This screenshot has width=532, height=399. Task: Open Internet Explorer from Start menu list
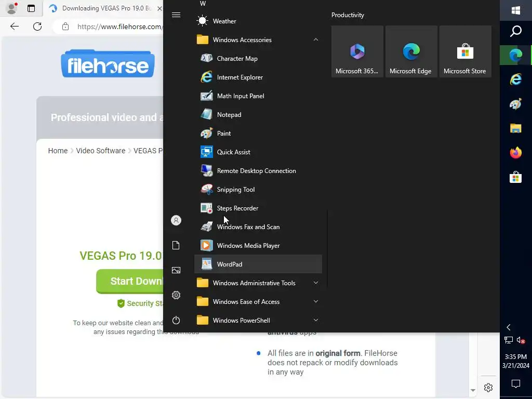point(258,77)
